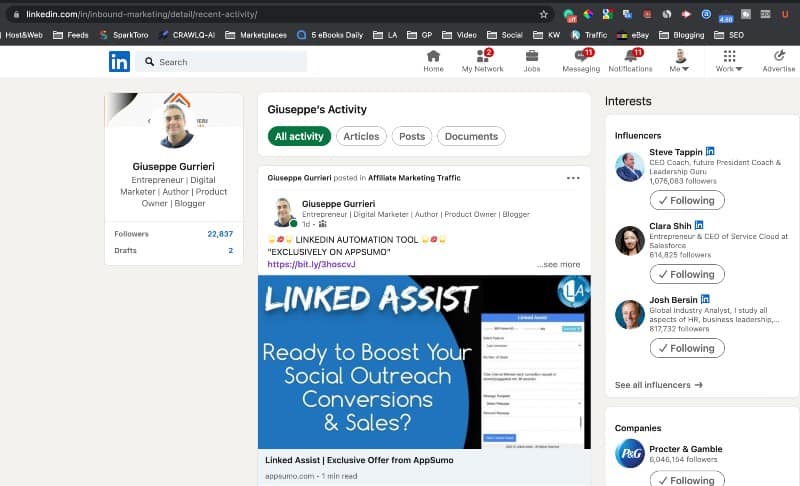This screenshot has width=800, height=486.
Task: Open the GP bookmark folder
Action: tap(420, 35)
